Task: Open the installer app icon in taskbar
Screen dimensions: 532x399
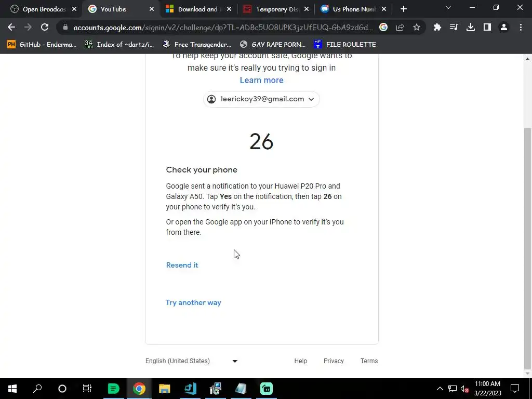Action: coord(216,389)
